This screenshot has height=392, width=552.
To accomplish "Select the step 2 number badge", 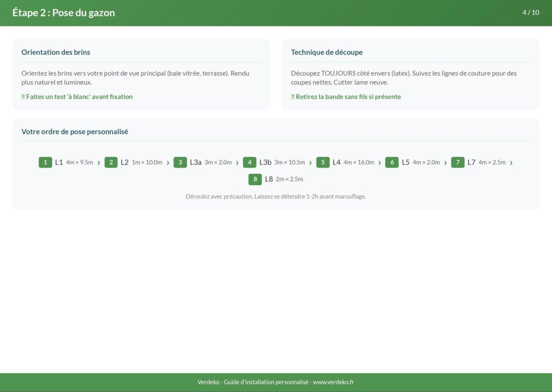I will click(x=111, y=162).
